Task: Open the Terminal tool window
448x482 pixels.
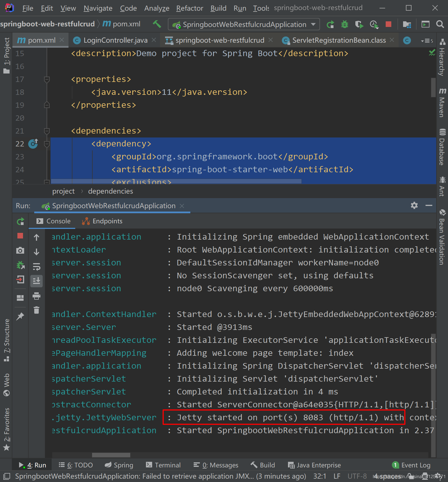Action: coord(163,465)
